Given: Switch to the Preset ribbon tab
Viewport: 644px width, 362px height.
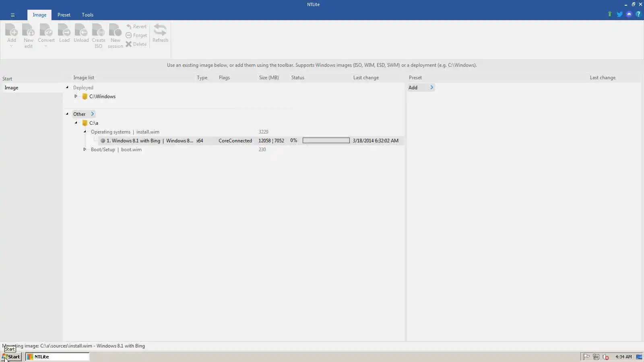Looking at the screenshot, I should tap(64, 15).
